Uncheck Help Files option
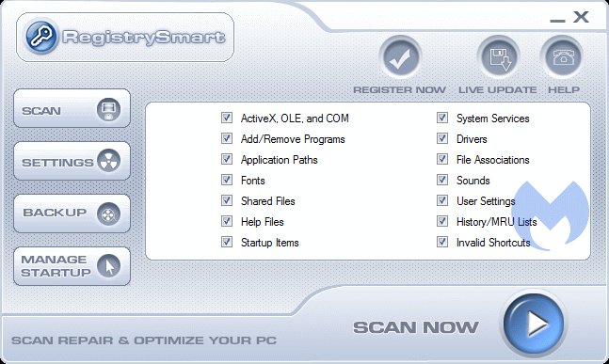The width and height of the screenshot is (609, 364). pyautogui.click(x=227, y=221)
